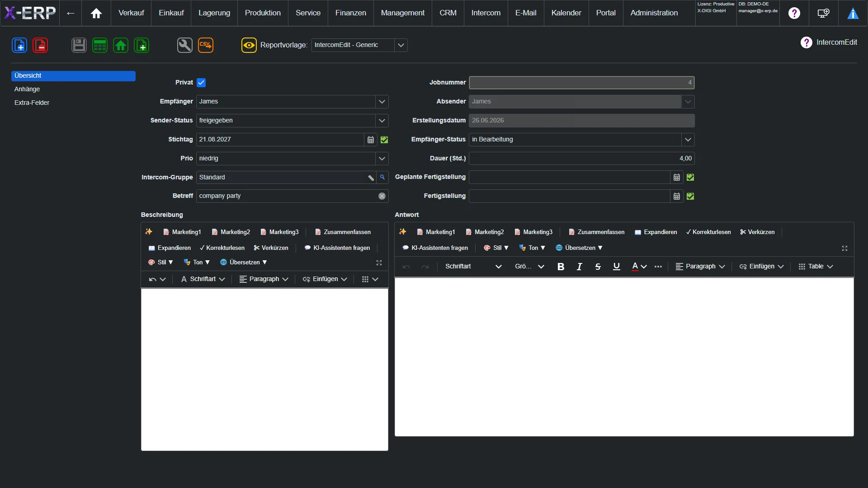Click into the Beschreibung text area

pos(264,370)
